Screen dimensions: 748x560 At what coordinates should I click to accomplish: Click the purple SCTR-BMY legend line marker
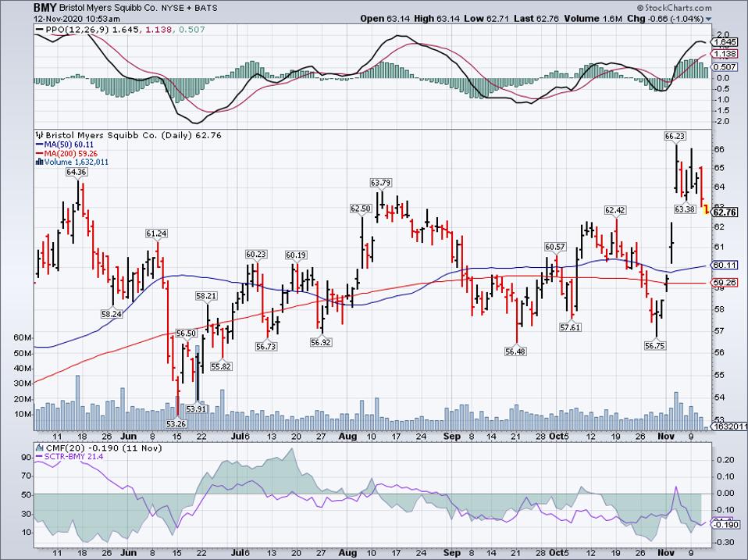pyautogui.click(x=40, y=456)
